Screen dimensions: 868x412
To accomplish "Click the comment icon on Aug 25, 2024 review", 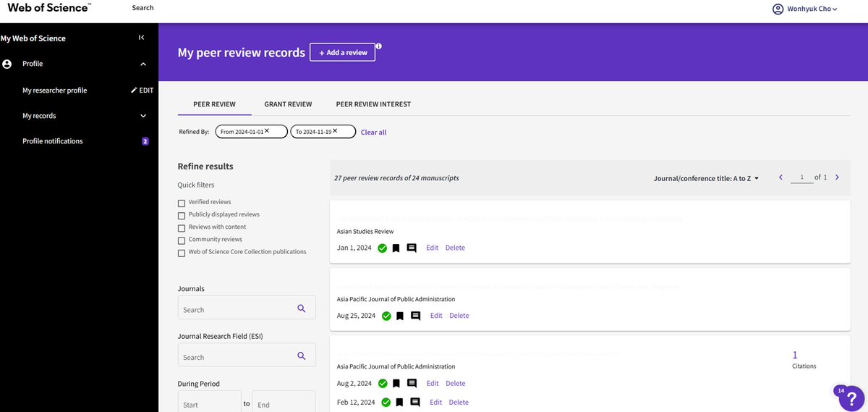I will [x=415, y=316].
